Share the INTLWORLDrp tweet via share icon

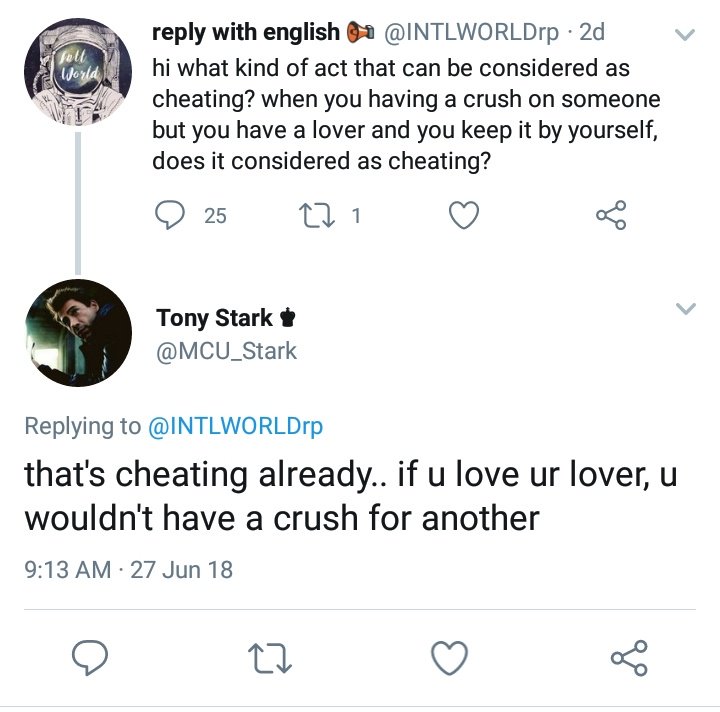[611, 215]
